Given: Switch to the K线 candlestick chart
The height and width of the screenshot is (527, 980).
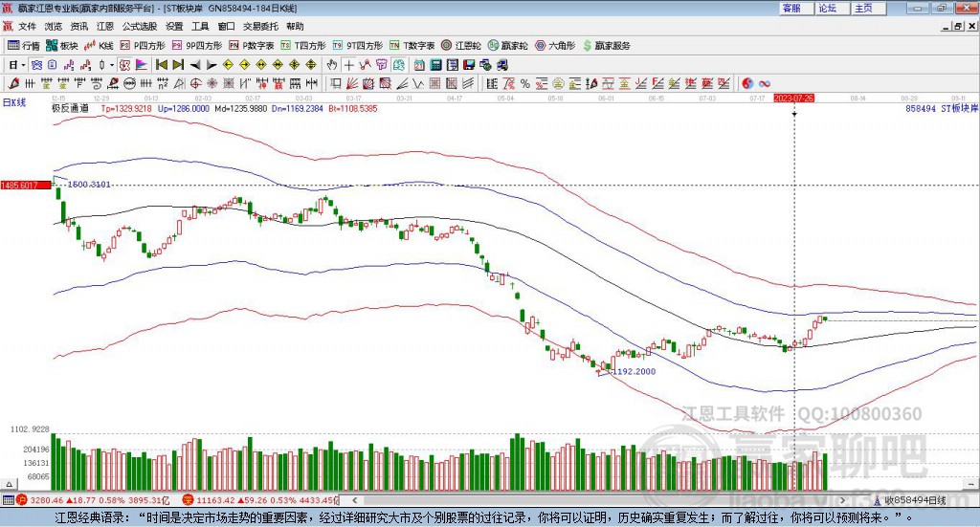Looking at the screenshot, I should 100,45.
